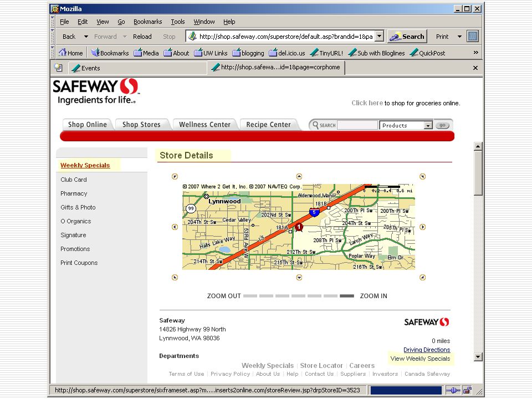532x399 pixels.
Task: Open the Bookmarks menu
Action: (x=147, y=22)
